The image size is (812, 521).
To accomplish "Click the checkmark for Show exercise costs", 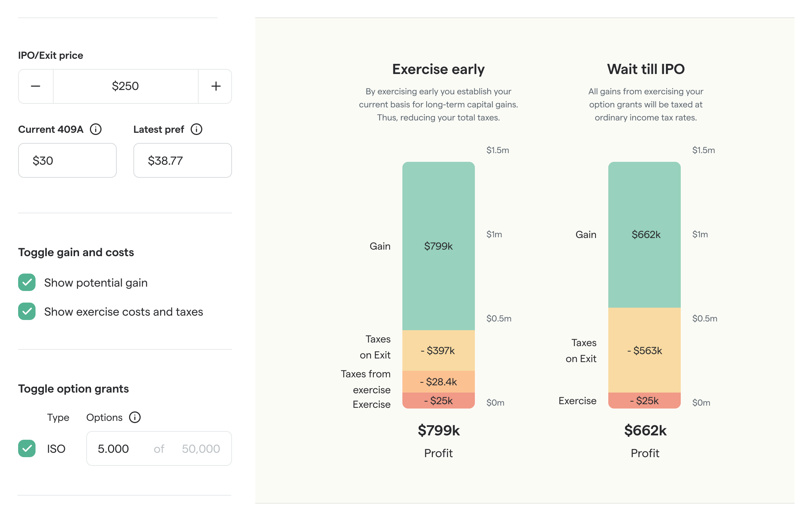I will (x=27, y=311).
